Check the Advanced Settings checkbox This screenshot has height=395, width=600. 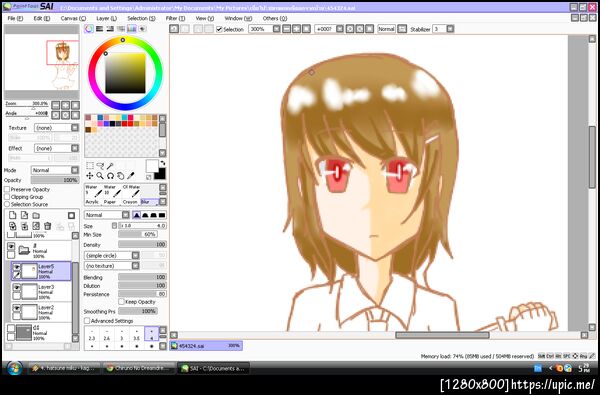(x=87, y=321)
